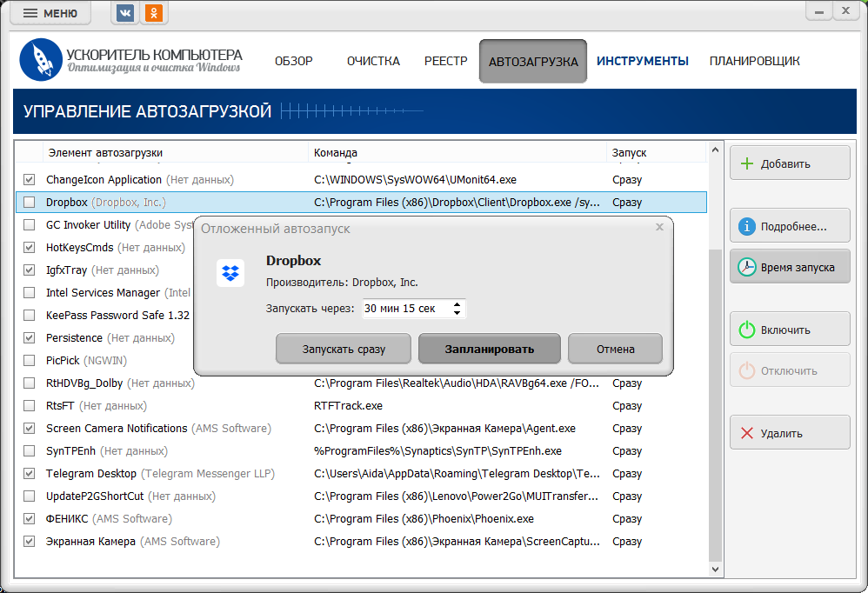Open Odnoklassniki social icon
Viewport: 868px width, 593px height.
(153, 13)
